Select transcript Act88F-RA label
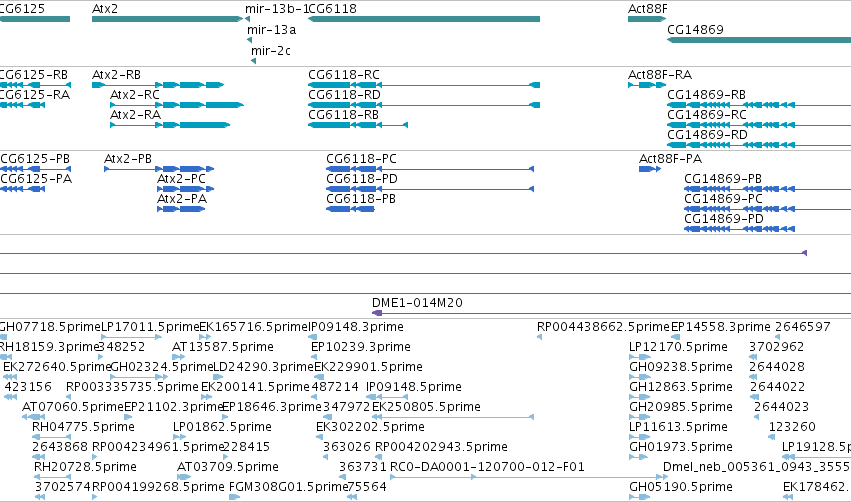851x502 pixels. pos(660,74)
